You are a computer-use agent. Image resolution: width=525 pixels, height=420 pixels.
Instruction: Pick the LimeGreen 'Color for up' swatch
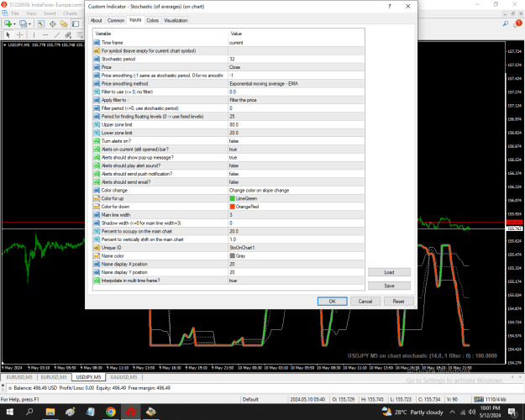click(x=232, y=198)
